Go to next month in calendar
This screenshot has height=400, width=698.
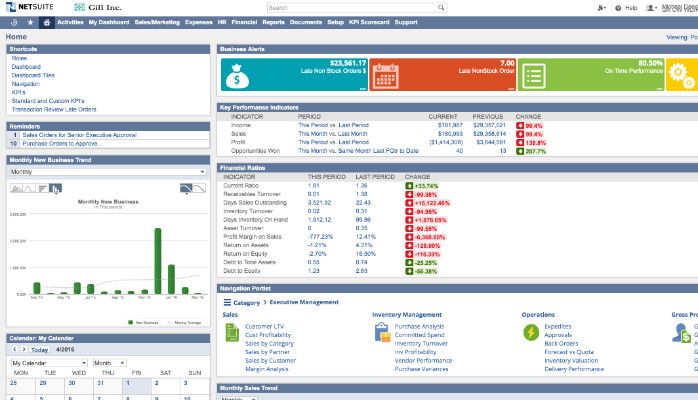[23, 350]
